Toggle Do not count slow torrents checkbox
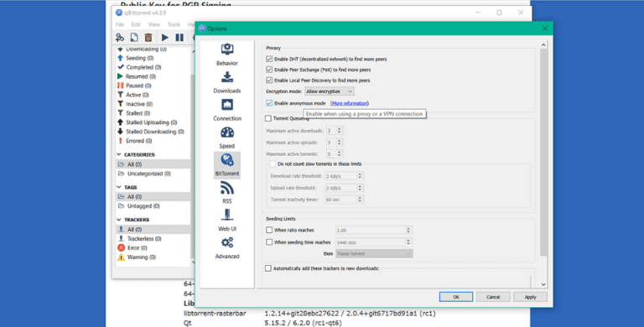This screenshot has width=644, height=327. pos(273,163)
